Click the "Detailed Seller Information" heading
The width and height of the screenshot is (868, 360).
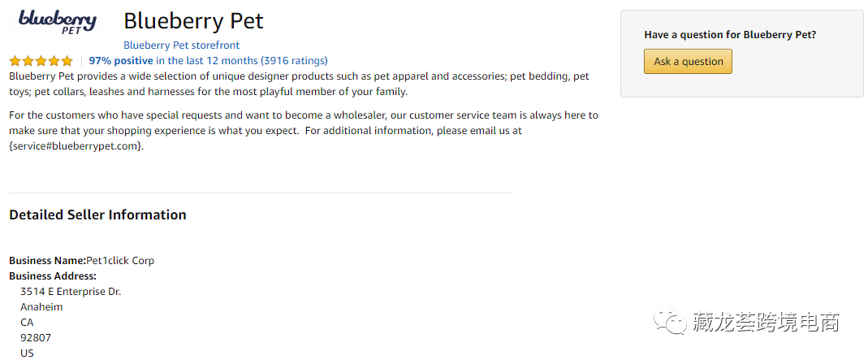point(97,215)
